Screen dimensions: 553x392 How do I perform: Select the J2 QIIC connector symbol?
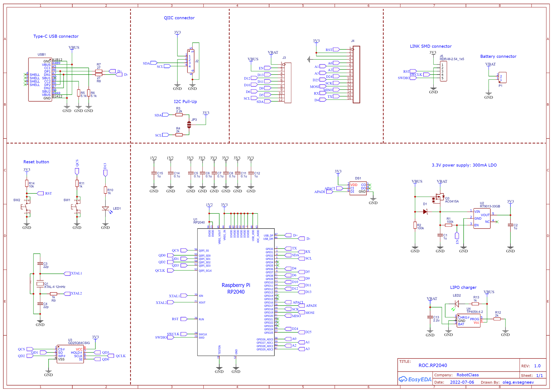coord(191,61)
